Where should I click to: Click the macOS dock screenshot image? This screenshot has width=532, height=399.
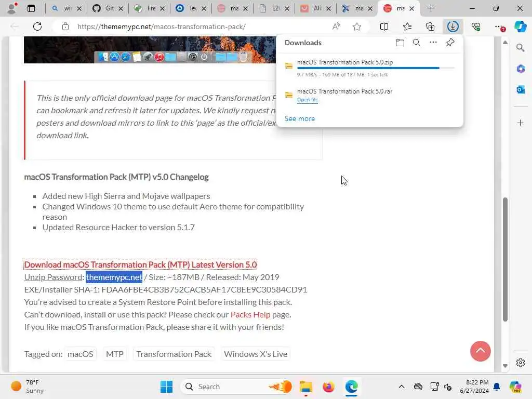click(150, 49)
